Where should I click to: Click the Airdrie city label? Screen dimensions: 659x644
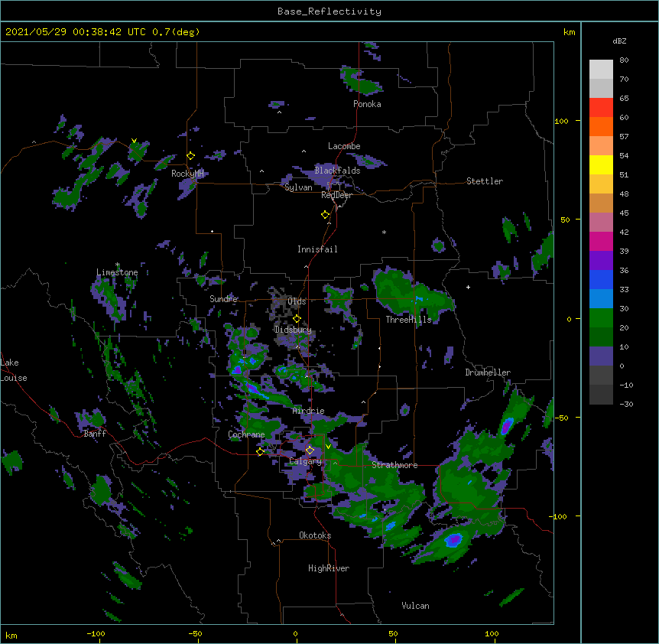pos(309,411)
